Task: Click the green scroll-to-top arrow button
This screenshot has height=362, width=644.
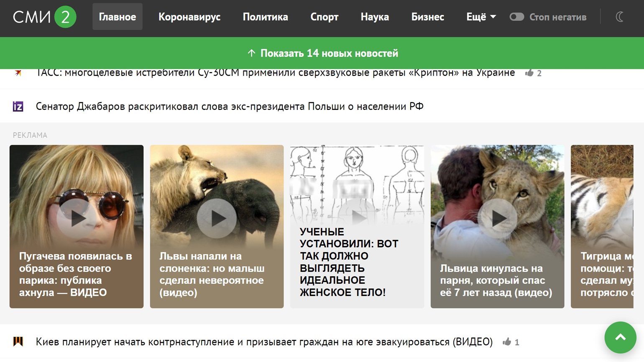Action: (621, 337)
